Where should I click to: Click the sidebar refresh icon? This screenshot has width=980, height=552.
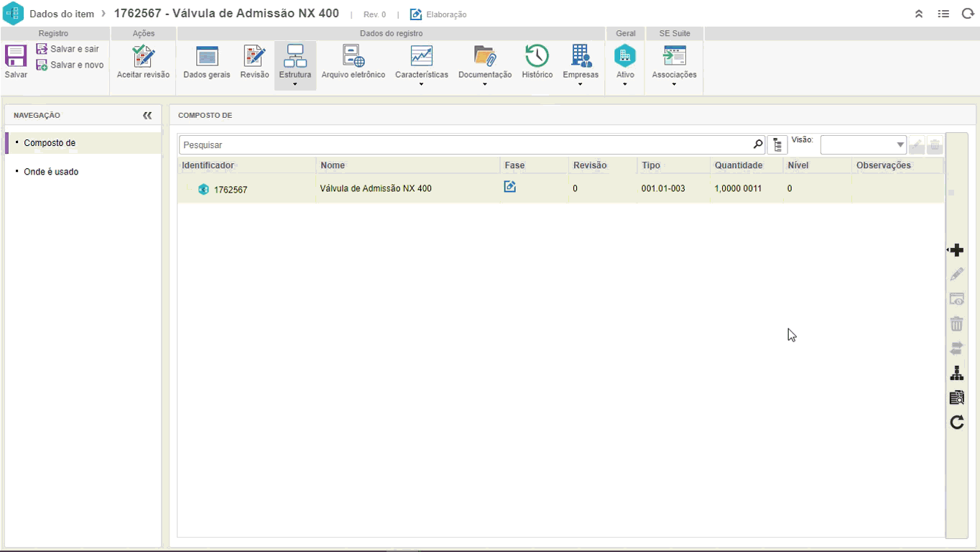(x=956, y=422)
